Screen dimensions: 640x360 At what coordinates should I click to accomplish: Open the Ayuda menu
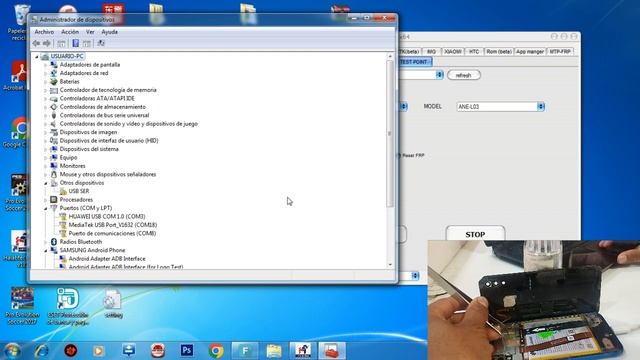point(109,32)
